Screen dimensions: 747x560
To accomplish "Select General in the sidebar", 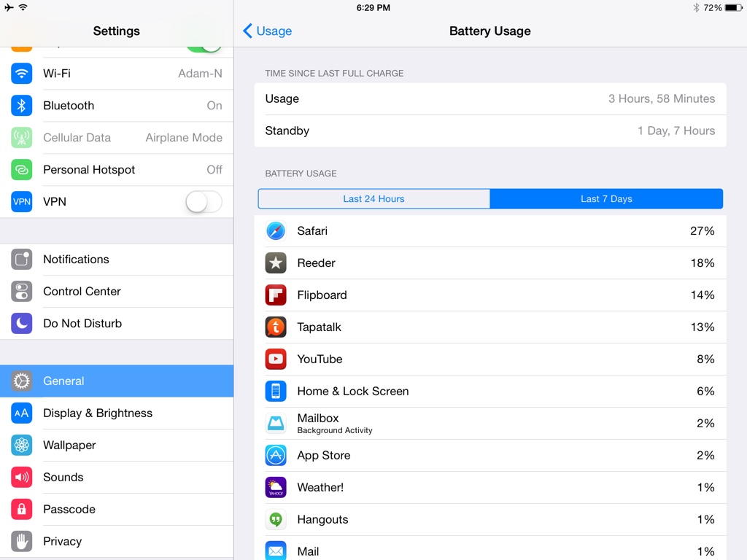I will coord(117,381).
